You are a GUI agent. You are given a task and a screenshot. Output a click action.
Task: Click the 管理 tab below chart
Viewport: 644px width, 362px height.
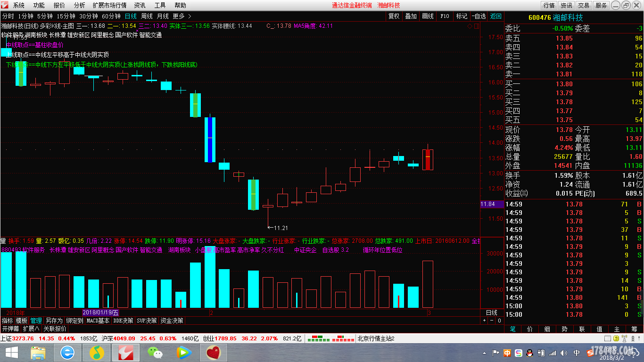pyautogui.click(x=36, y=321)
